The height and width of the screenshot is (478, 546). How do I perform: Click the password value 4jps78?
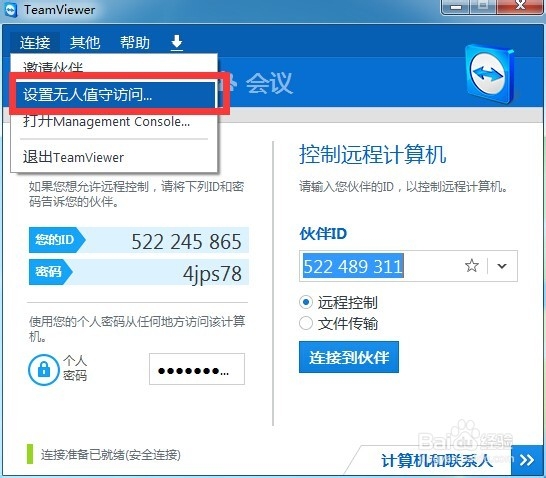tap(212, 274)
